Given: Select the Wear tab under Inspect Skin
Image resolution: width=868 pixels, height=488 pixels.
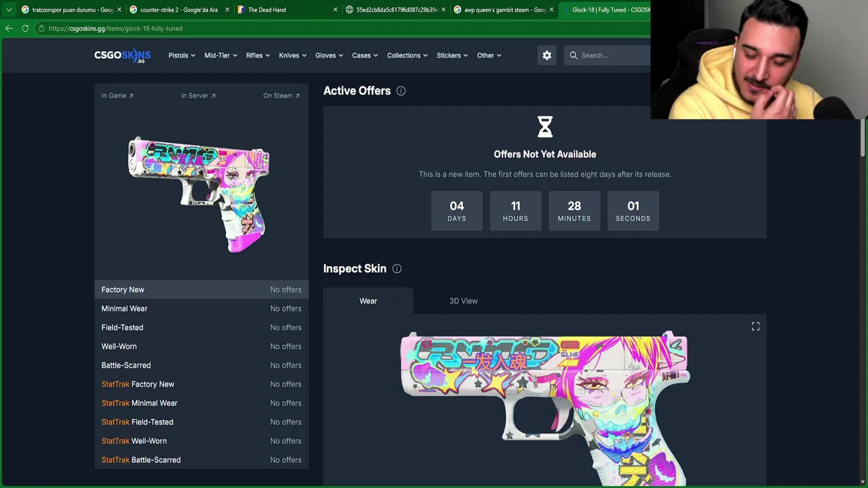Looking at the screenshot, I should coord(368,301).
